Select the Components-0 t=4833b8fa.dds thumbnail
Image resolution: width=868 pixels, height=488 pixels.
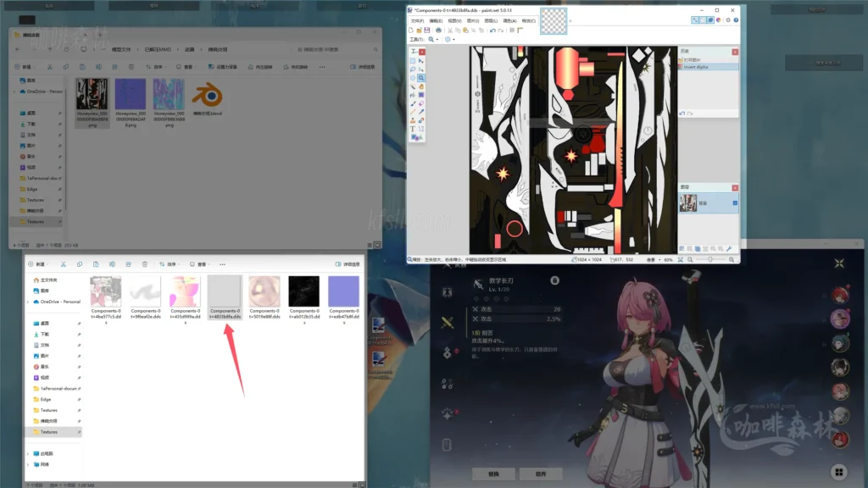pos(225,292)
